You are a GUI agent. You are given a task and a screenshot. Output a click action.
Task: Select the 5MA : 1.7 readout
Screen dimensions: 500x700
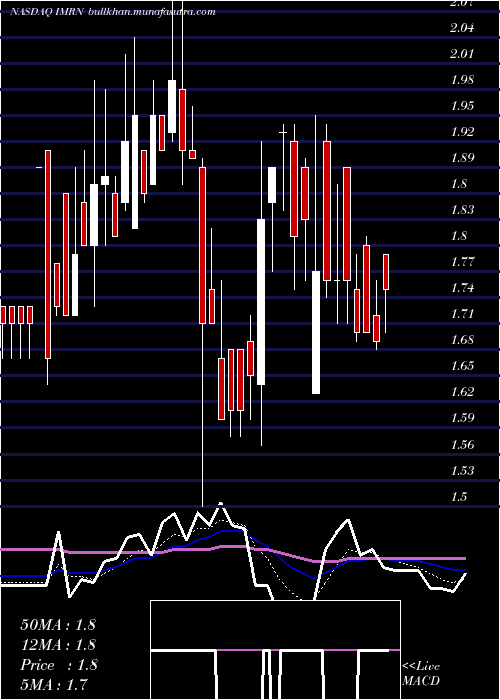54,684
